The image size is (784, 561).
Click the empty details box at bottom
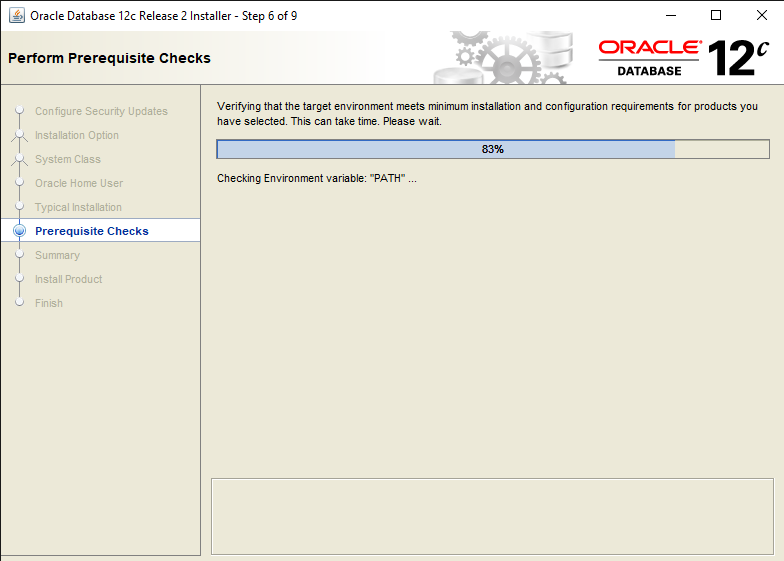(x=492, y=516)
